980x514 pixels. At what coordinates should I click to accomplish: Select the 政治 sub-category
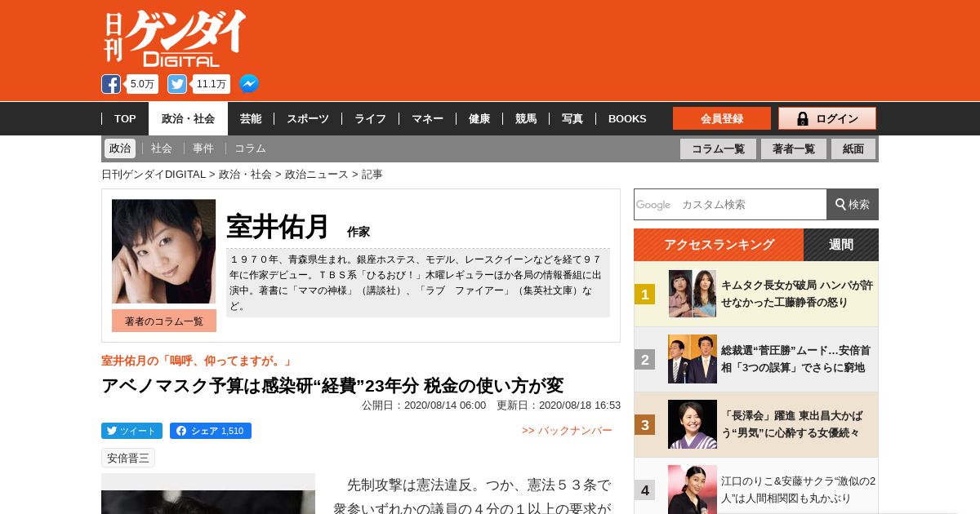click(x=120, y=148)
